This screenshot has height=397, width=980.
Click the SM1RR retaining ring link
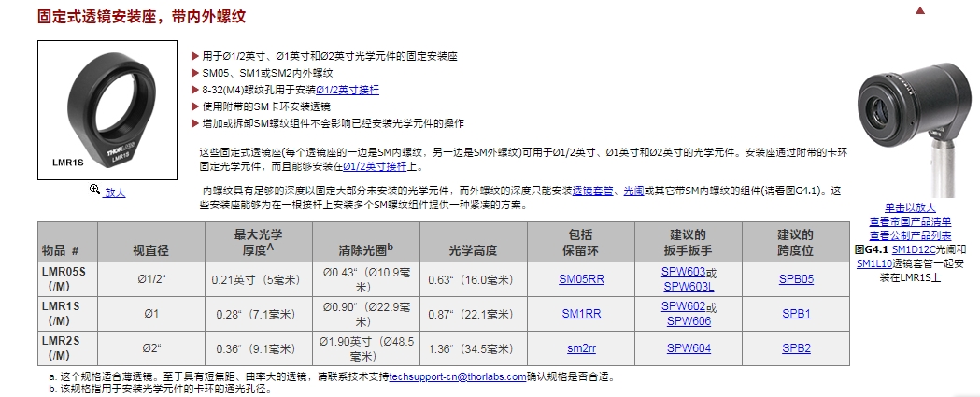(x=581, y=314)
